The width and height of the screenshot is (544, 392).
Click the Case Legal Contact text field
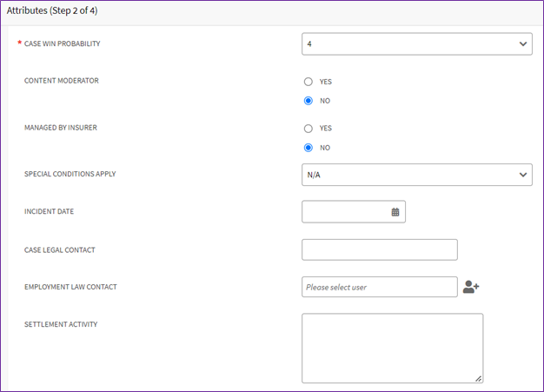[380, 249]
